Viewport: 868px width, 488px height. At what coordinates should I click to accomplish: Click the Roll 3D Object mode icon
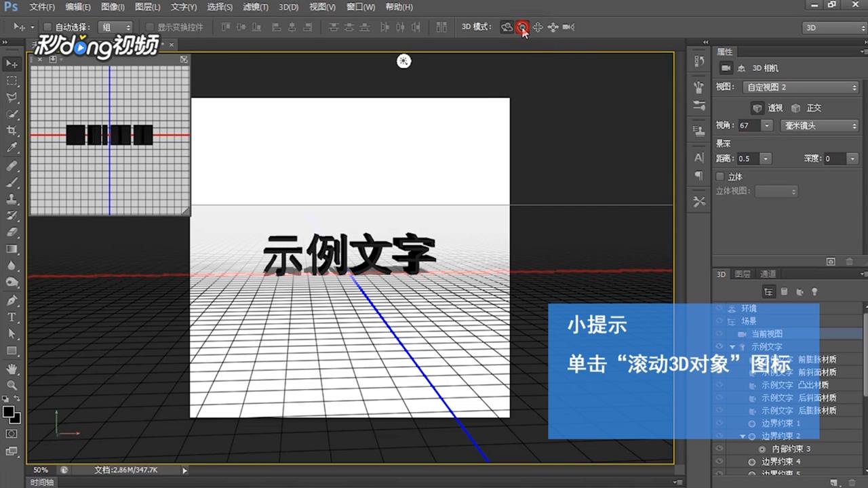click(x=522, y=27)
